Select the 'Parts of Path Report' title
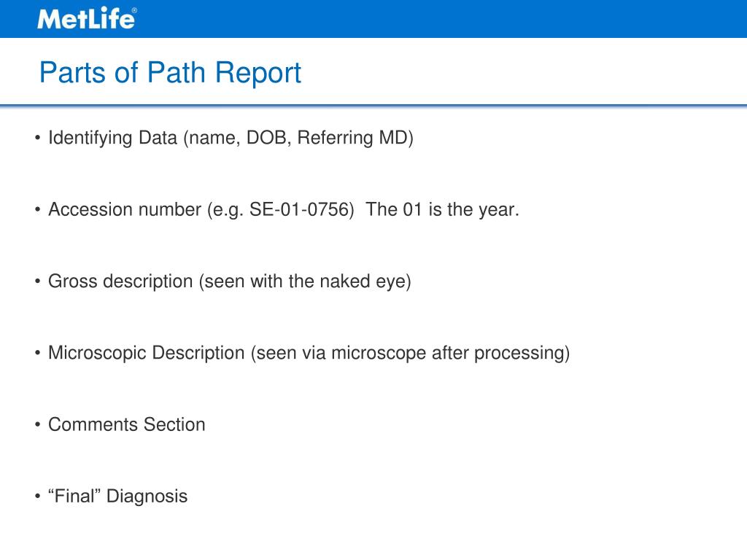747x560 pixels. pos(170,72)
